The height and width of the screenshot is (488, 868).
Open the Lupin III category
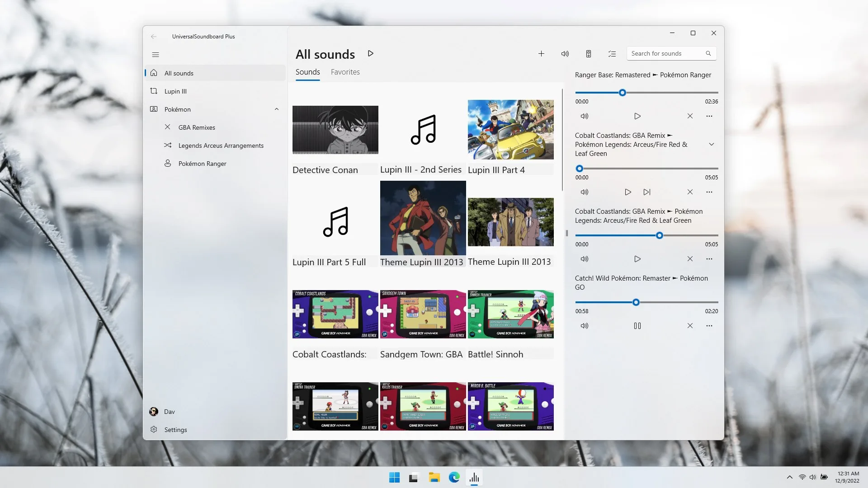[215, 91]
